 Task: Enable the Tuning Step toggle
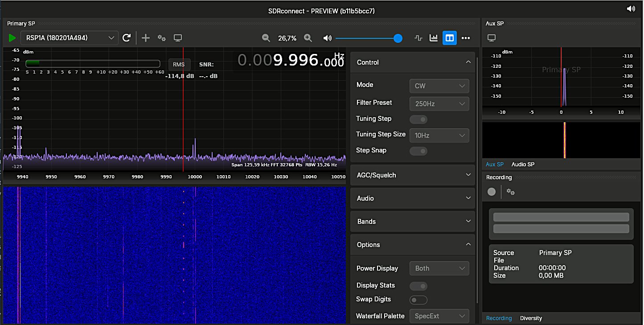(x=418, y=119)
